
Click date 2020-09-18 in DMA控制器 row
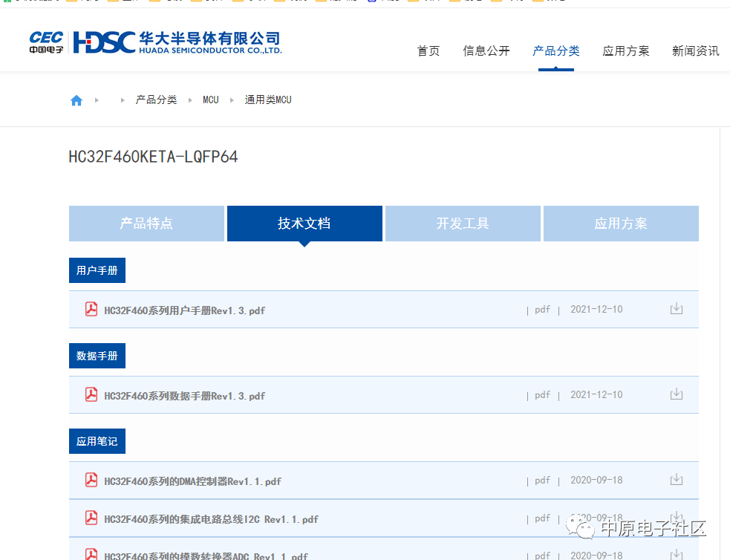click(596, 480)
